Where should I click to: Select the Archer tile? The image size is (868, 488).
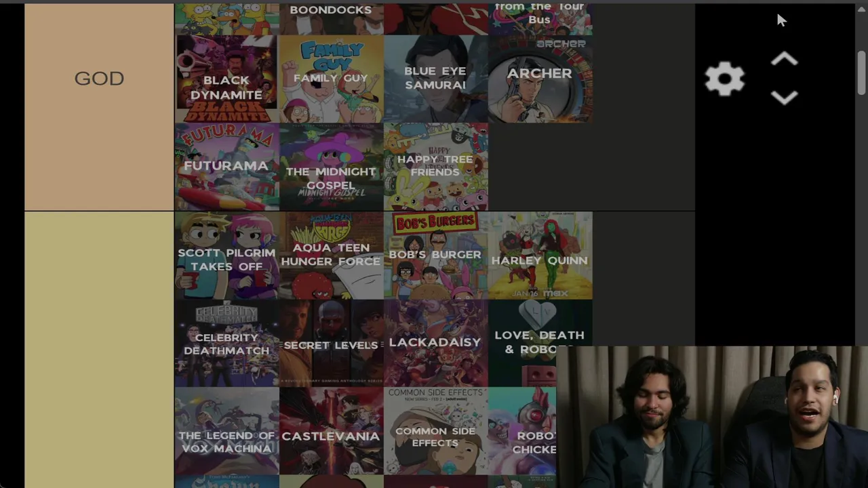point(540,79)
